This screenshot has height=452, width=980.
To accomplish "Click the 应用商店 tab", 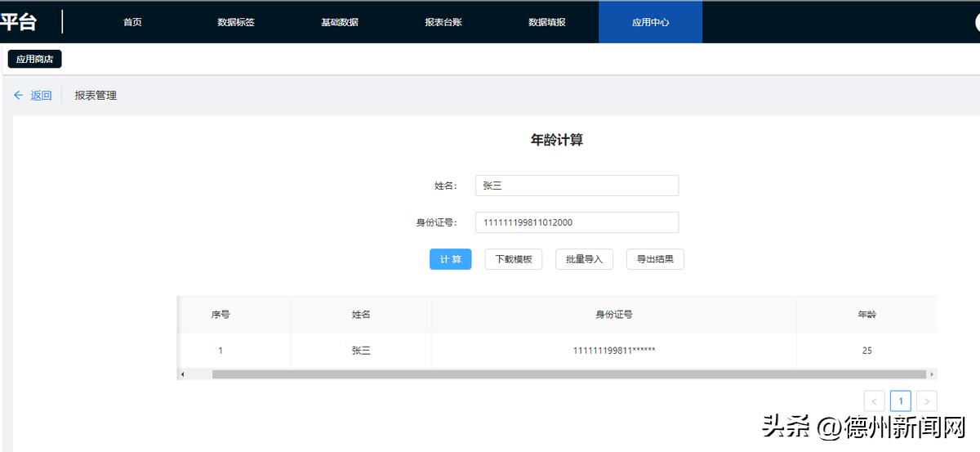I will tap(35, 59).
